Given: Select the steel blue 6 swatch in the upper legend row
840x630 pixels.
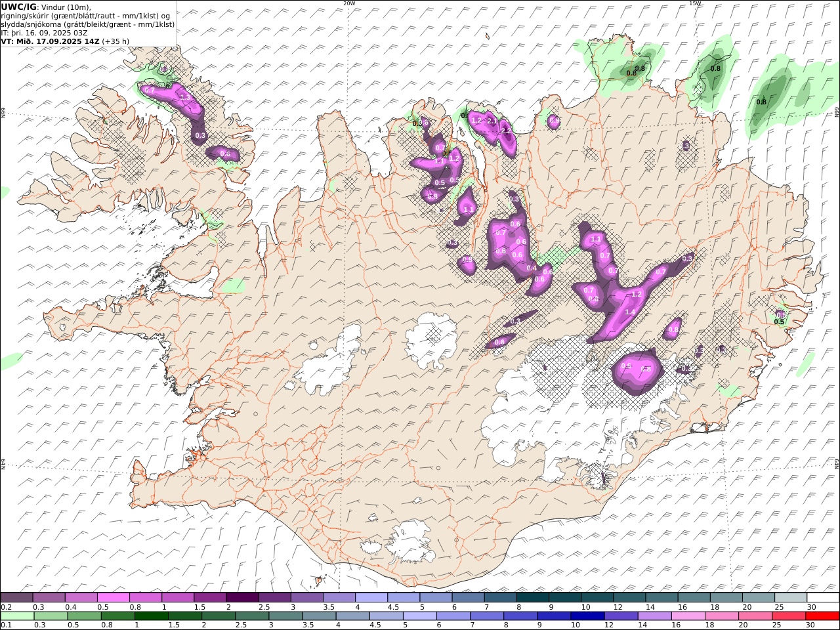Looking at the screenshot, I should point(469,597).
